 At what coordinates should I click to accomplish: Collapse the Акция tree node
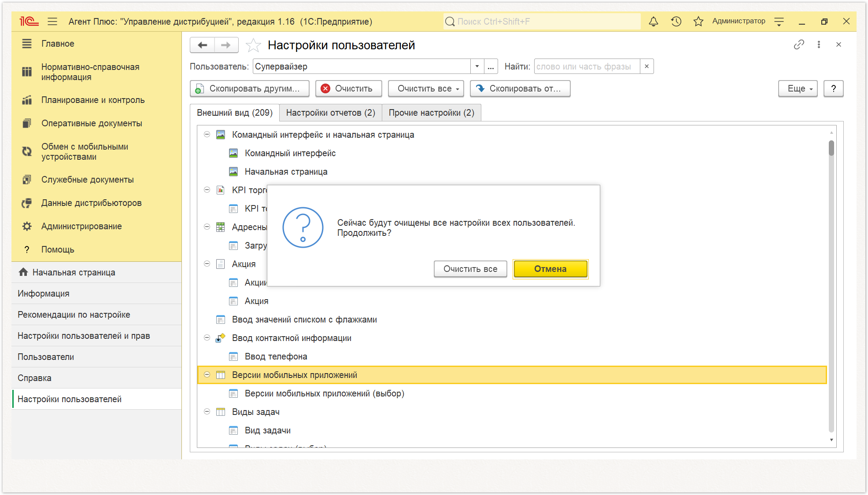[207, 264]
